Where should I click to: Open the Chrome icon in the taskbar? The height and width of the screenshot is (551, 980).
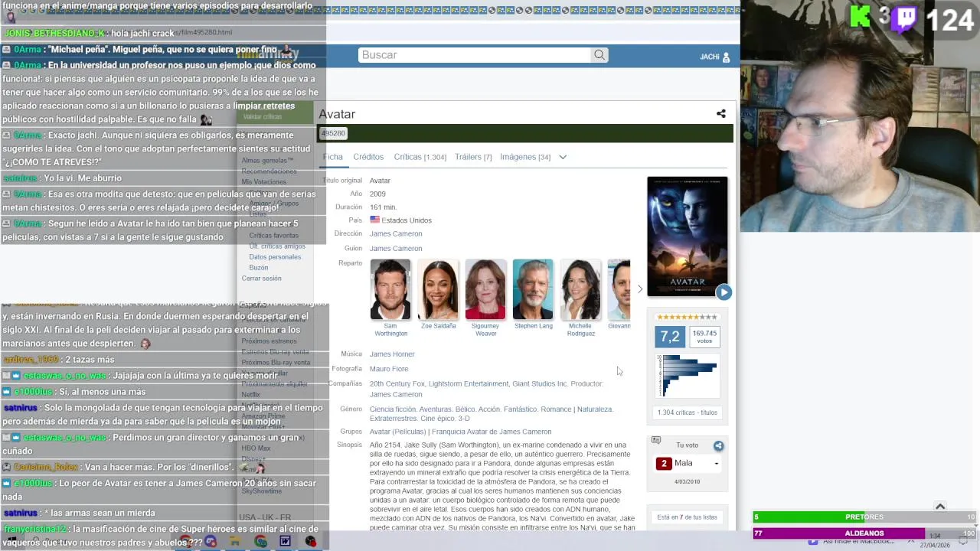click(x=260, y=541)
